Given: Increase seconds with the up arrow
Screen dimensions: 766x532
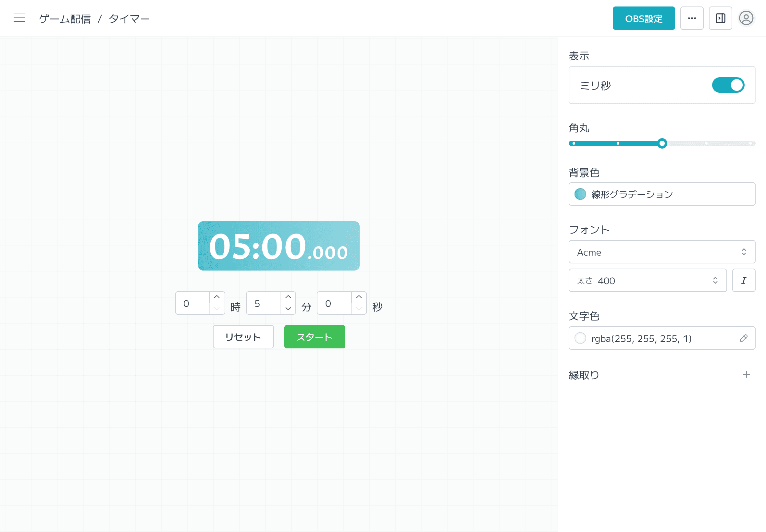Looking at the screenshot, I should (359, 297).
